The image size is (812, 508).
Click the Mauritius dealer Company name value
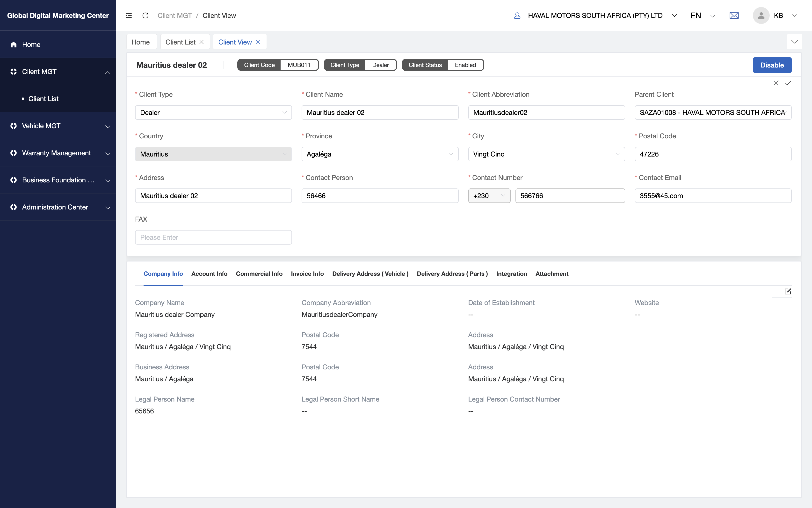tap(175, 314)
